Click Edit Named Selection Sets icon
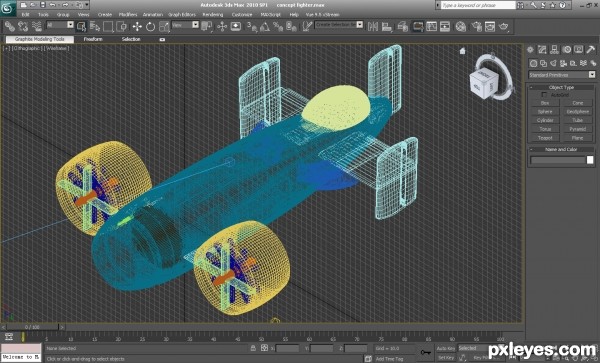This screenshot has height=363, width=600. (x=307, y=26)
